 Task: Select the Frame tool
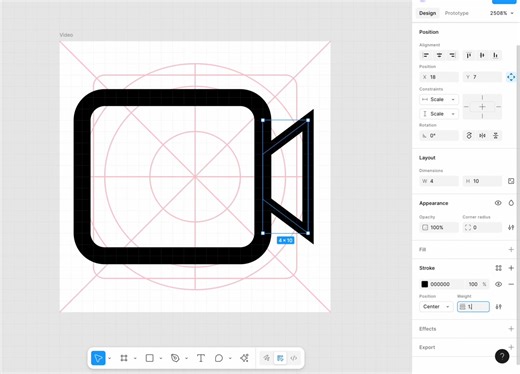pyautogui.click(x=124, y=358)
